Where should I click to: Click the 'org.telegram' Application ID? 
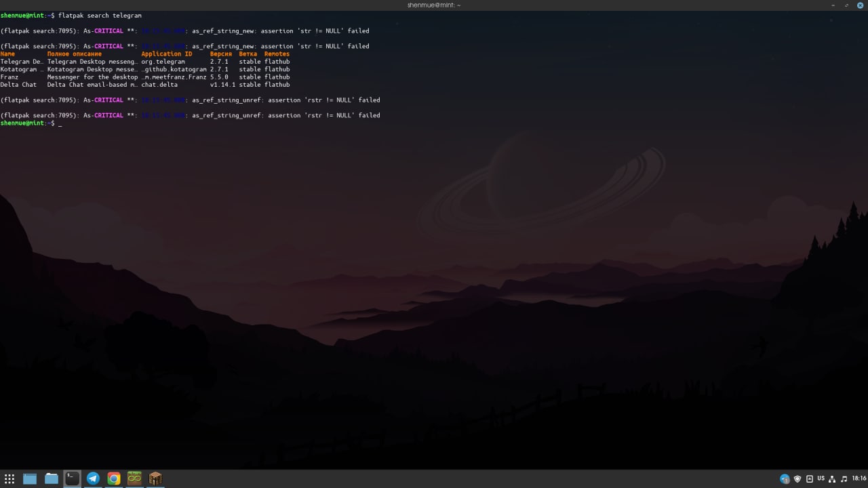point(163,62)
